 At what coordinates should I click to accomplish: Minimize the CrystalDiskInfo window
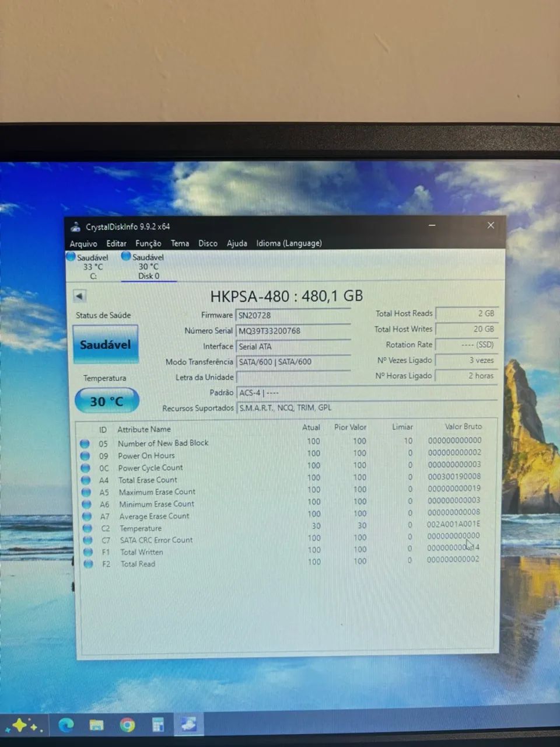pyautogui.click(x=432, y=225)
